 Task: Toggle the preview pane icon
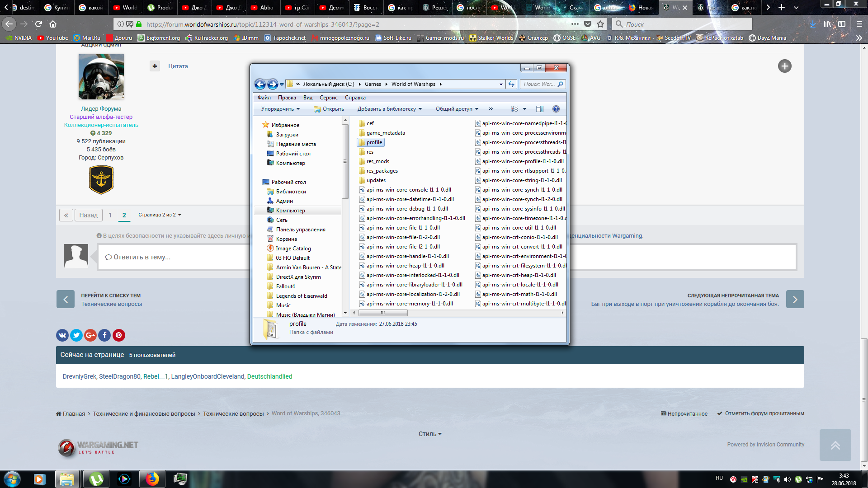[x=539, y=109]
